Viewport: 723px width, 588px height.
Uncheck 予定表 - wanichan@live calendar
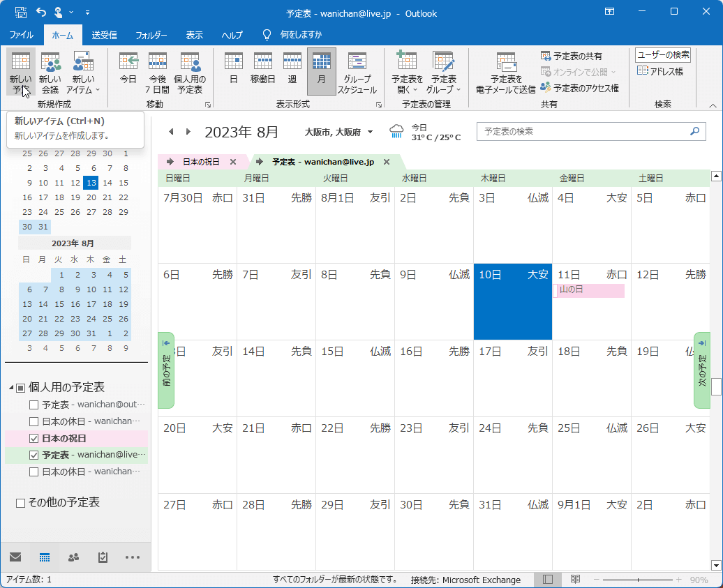[x=33, y=455]
